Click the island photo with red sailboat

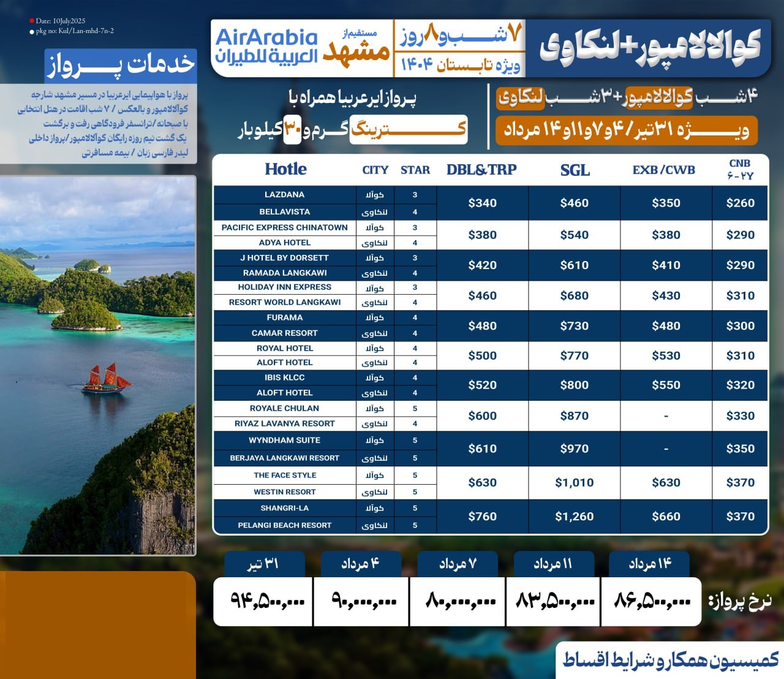point(97,365)
